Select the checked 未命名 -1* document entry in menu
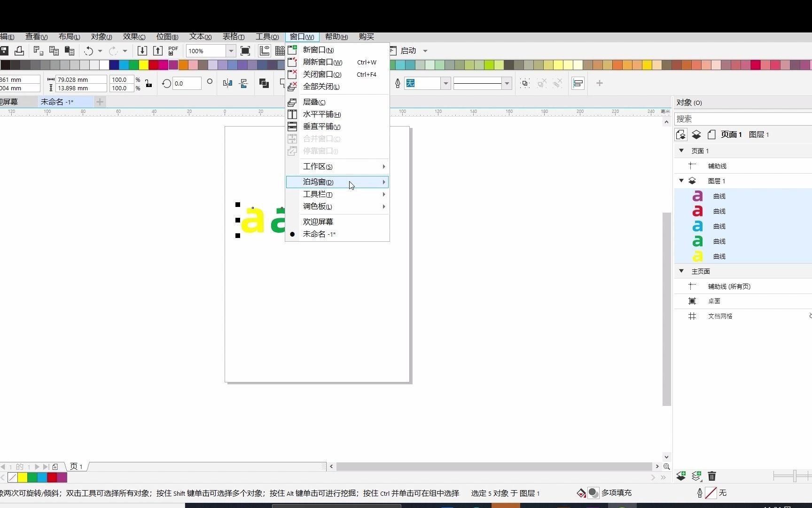Image resolution: width=812 pixels, height=508 pixels. [x=337, y=234]
